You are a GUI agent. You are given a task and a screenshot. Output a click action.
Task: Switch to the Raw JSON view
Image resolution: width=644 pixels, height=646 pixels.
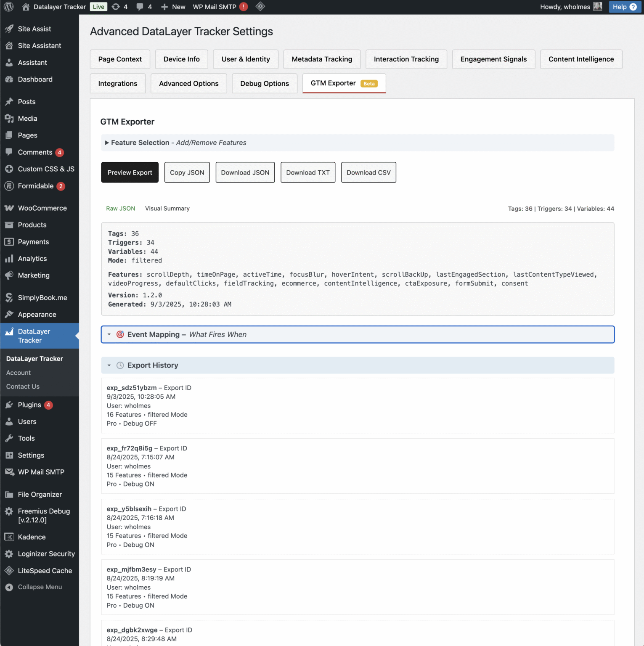121,208
